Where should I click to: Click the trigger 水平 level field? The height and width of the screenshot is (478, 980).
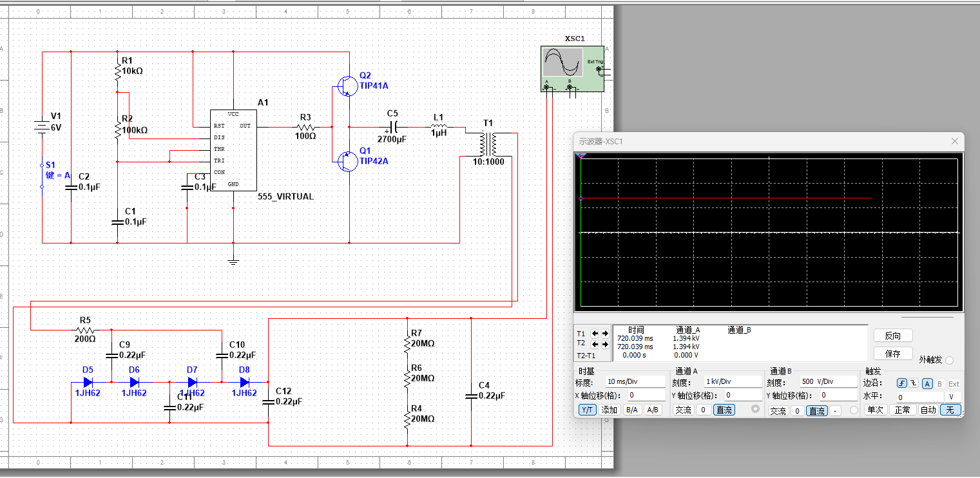919,397
